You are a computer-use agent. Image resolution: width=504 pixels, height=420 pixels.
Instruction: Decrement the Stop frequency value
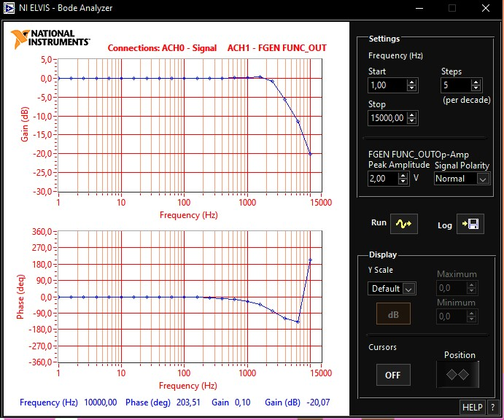coord(411,121)
